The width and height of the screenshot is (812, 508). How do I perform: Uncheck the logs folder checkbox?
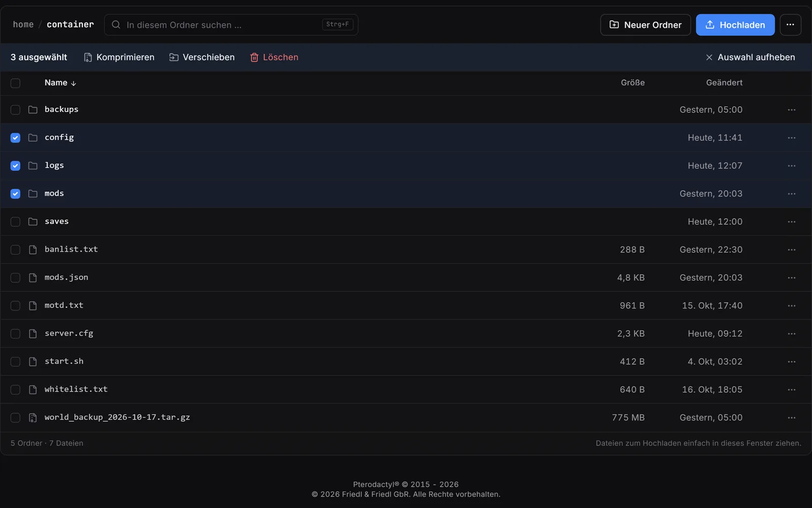15,166
